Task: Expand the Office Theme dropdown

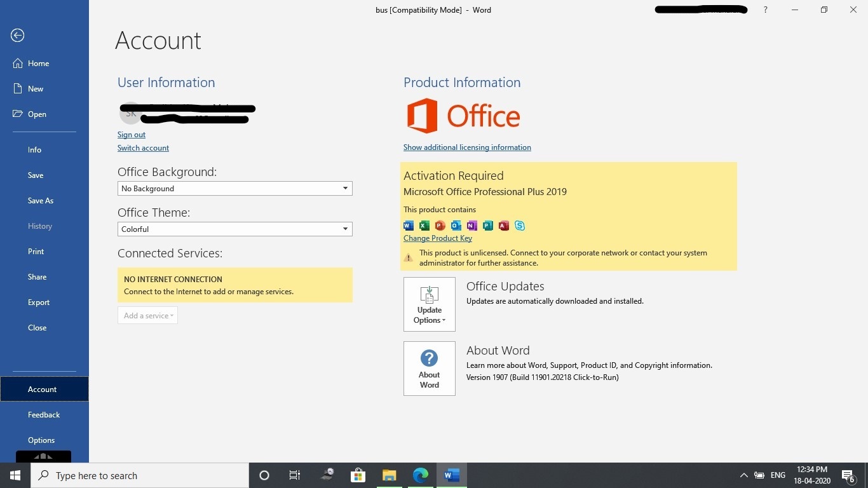Action: [x=235, y=229]
